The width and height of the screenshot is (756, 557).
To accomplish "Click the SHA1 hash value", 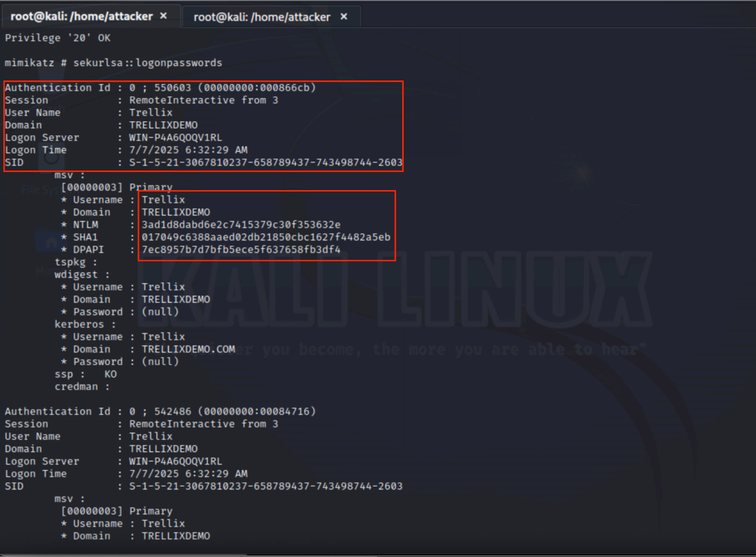I will (x=266, y=237).
